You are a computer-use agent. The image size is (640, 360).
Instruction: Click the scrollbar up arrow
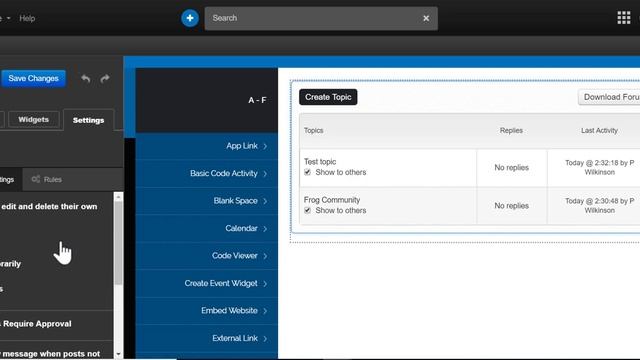pos(118,197)
